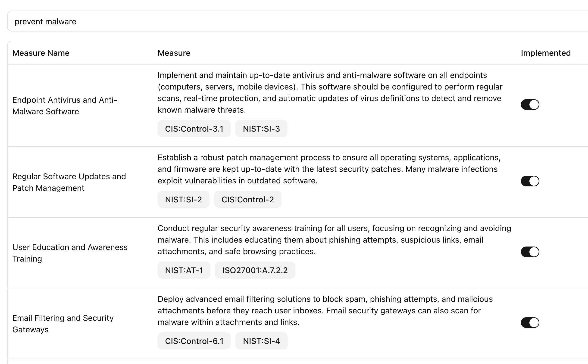Select the NIST:SI-3 tag
This screenshot has height=364, width=588.
[261, 129]
